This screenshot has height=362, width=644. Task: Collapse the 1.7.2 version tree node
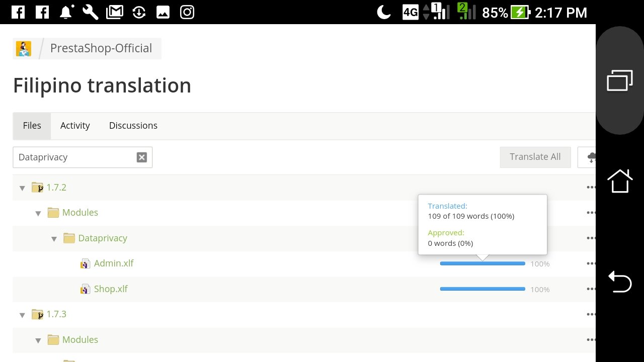pyautogui.click(x=22, y=188)
